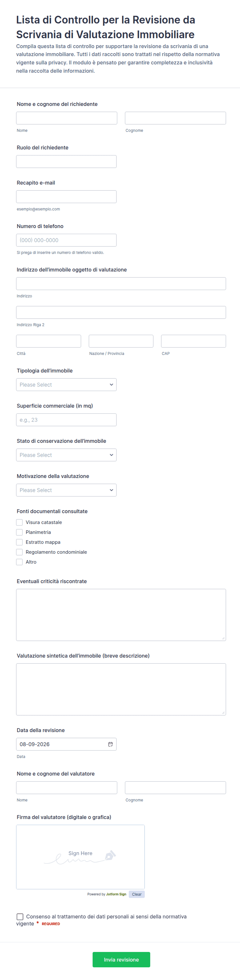
Task: Open the Tipologia dell'immobile dropdown
Action: point(66,385)
